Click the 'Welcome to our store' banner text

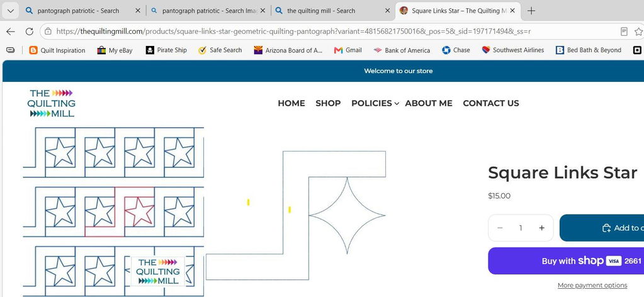(x=398, y=70)
